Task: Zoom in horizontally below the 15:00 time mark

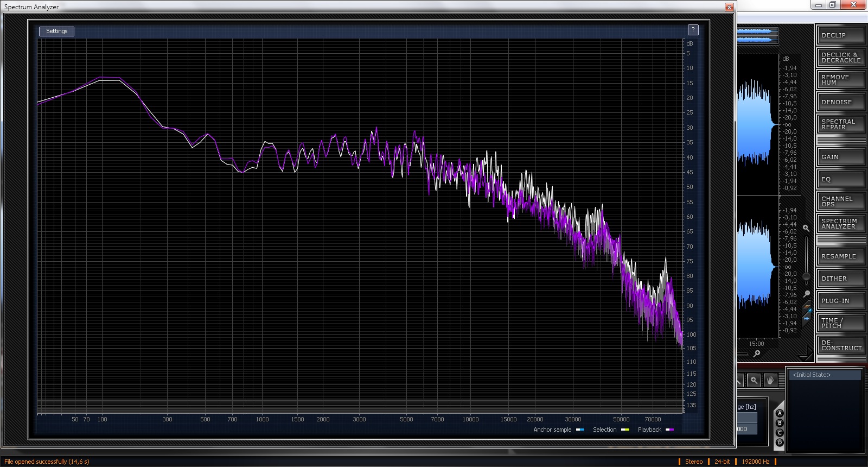Action: pyautogui.click(x=757, y=354)
